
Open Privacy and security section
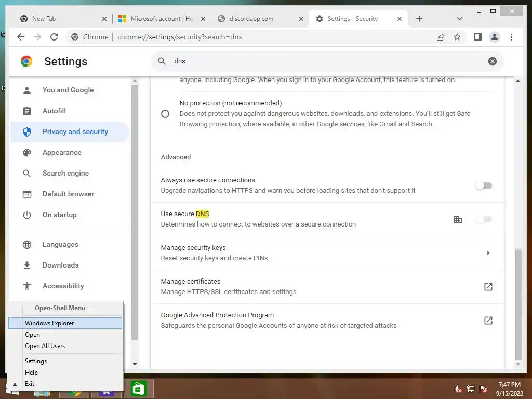(x=69, y=131)
